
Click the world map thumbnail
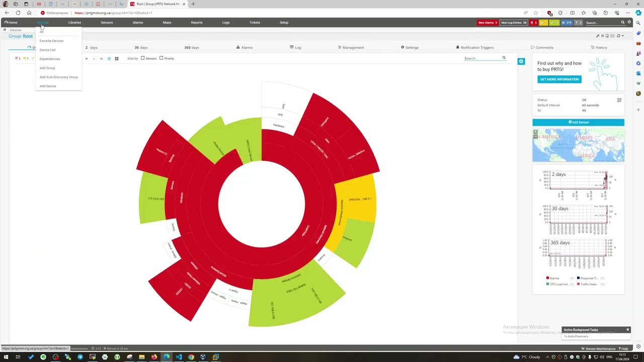pyautogui.click(x=578, y=145)
